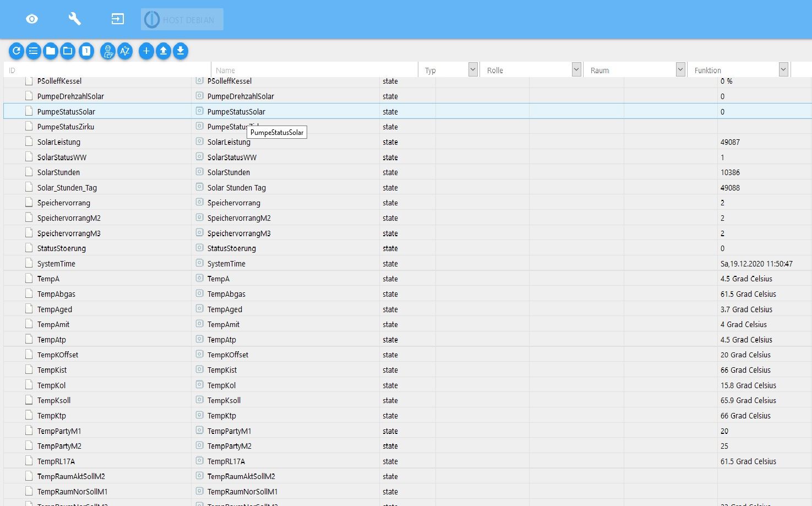Open the Rolle filter dropdown
The image size is (812, 506).
pyautogui.click(x=576, y=69)
